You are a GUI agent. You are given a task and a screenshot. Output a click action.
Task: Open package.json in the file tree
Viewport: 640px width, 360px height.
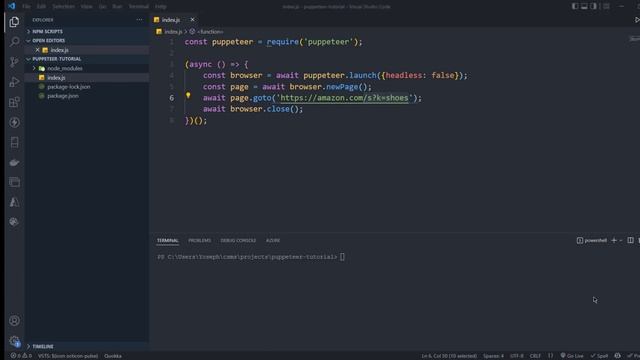[63, 96]
